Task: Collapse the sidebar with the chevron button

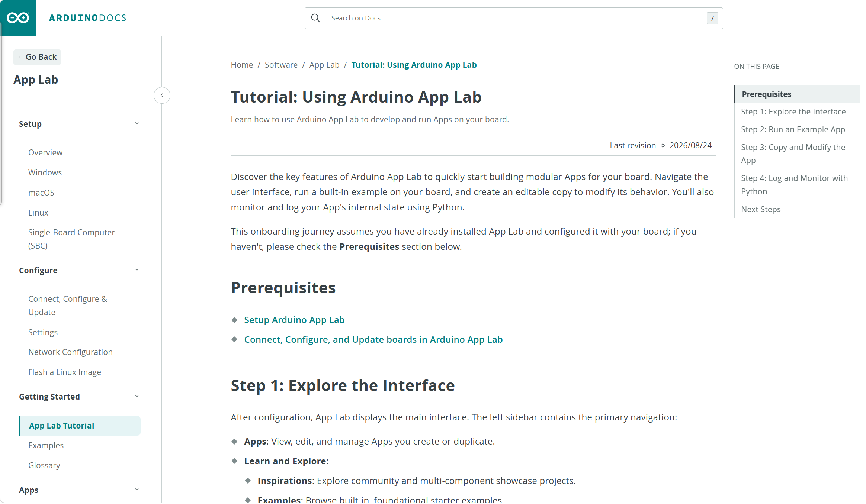Action: [x=162, y=96]
